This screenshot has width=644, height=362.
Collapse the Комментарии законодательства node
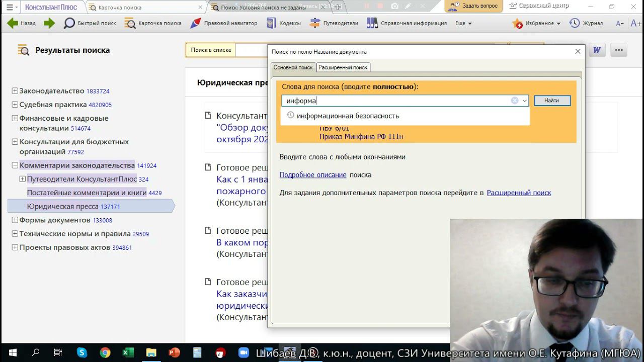tap(15, 165)
